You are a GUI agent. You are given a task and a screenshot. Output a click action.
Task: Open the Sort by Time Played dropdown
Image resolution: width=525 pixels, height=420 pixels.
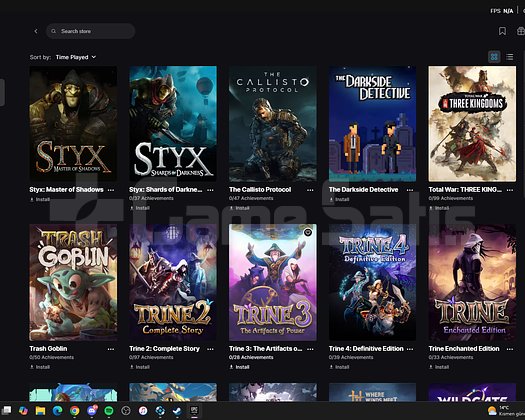click(x=76, y=57)
